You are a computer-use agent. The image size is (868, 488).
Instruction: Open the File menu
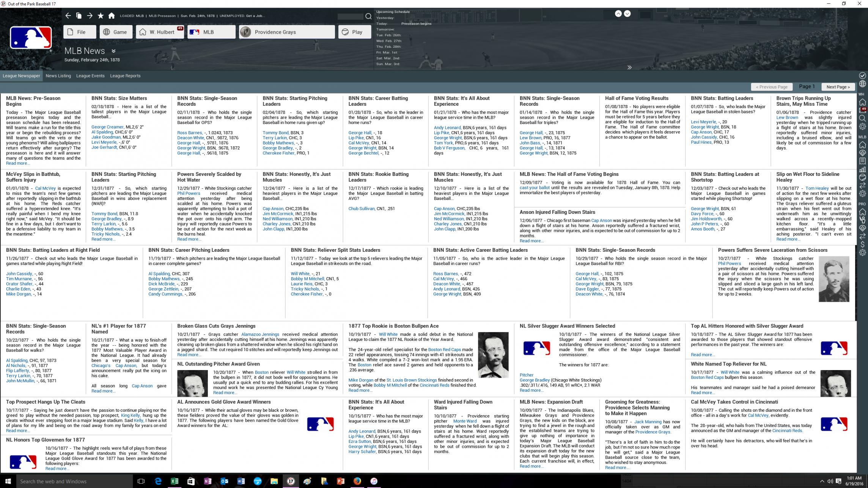(80, 32)
